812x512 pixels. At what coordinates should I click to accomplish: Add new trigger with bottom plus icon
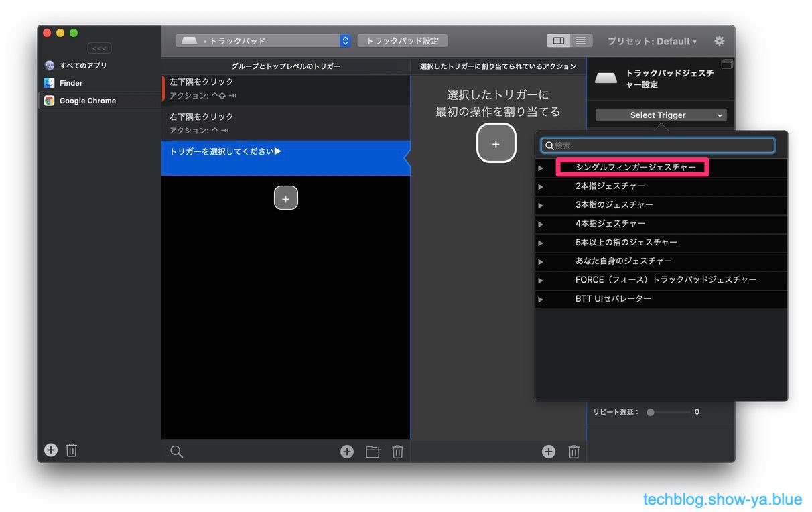346,452
